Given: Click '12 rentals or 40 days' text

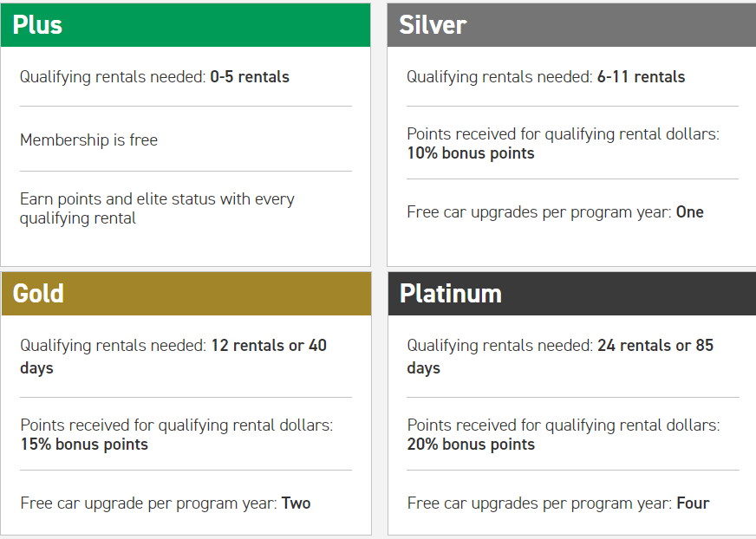Looking at the screenshot, I should point(173,357).
